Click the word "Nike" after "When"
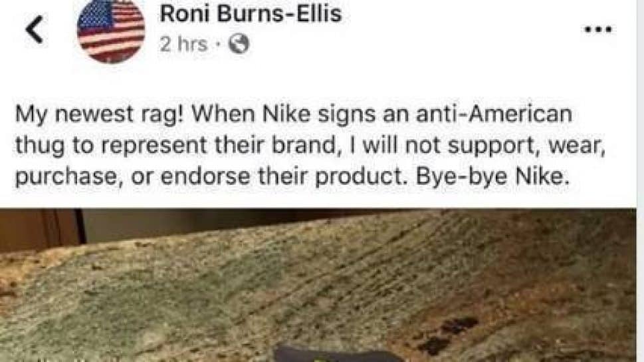Viewport: 644px width, 362px height. click(286, 114)
